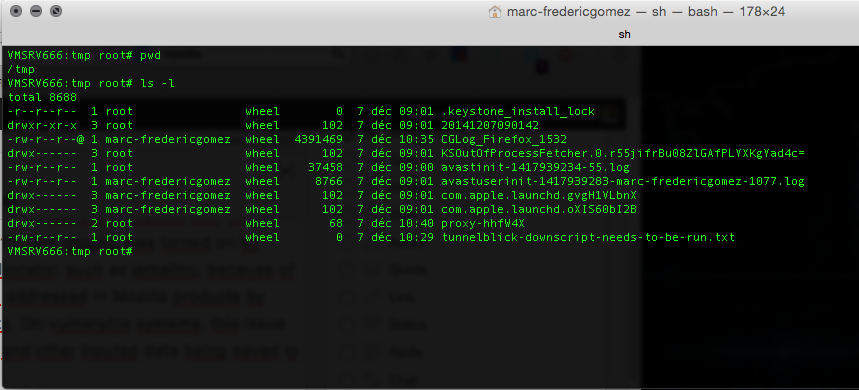Click the com.apple.launchd.oXIS60bI2B entry

point(539,209)
